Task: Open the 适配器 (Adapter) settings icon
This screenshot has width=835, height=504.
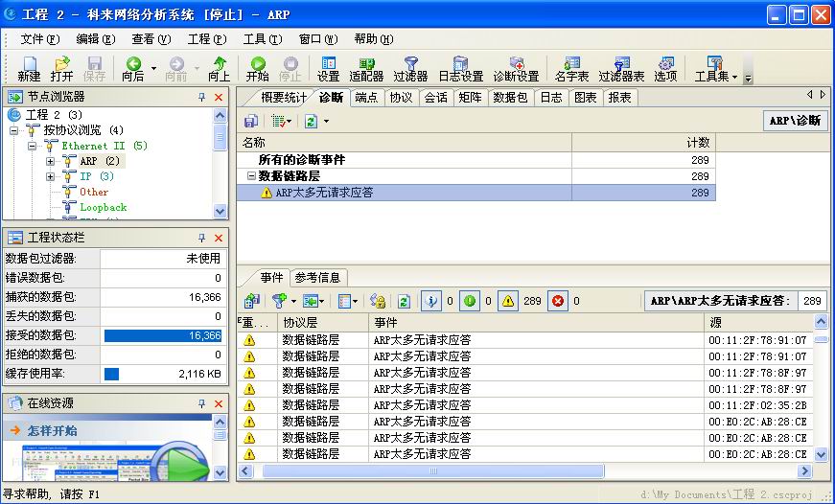Action: [366, 68]
